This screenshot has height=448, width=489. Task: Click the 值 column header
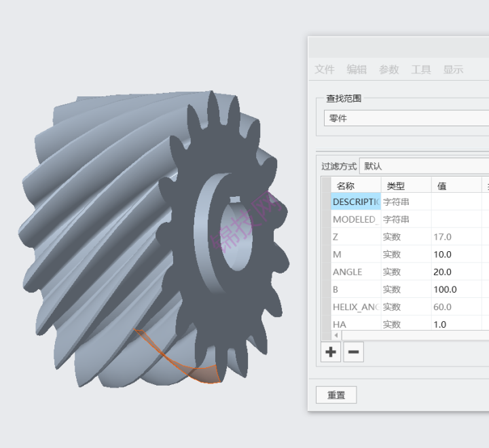tap(455, 185)
